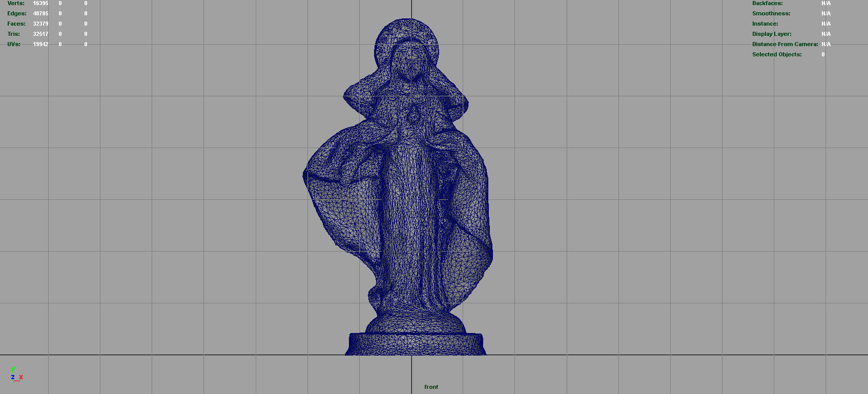Screen dimensions: 868x394
Task: Click the "front" camera name label
Action: click(431, 387)
